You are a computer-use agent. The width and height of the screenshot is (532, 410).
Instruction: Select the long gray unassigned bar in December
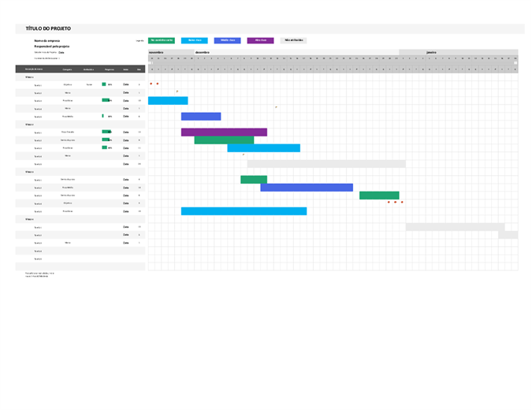(x=326, y=163)
